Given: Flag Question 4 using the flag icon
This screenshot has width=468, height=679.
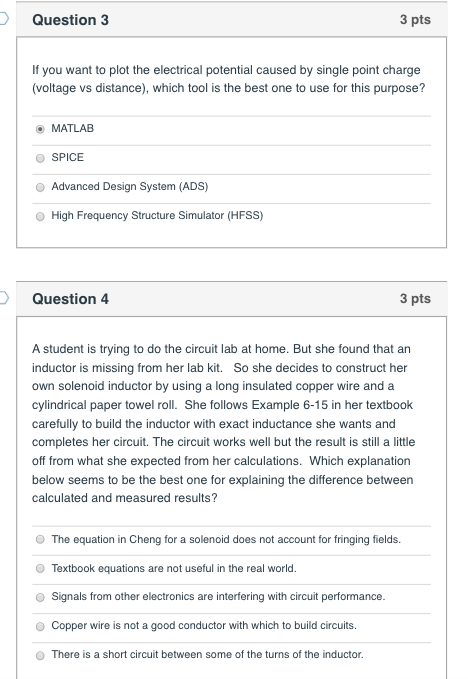Looking at the screenshot, I should pos(3,298).
